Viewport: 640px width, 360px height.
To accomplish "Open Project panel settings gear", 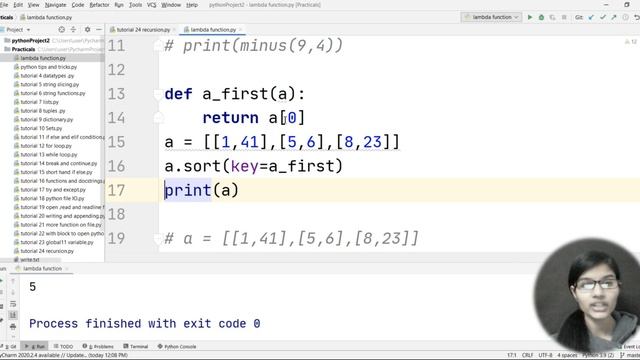I will coord(87,29).
